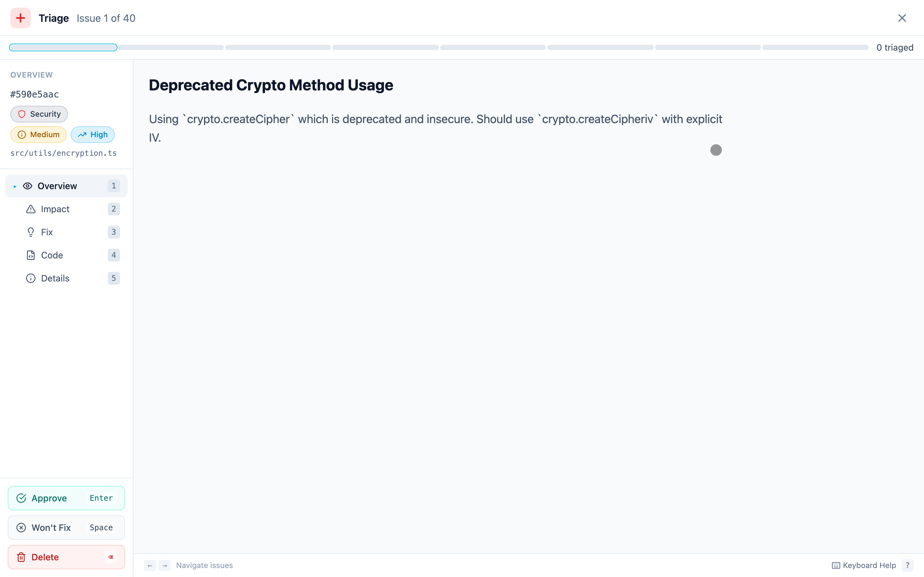This screenshot has width=924, height=577.
Task: Click the code file icon beside Code
Action: (x=30, y=255)
